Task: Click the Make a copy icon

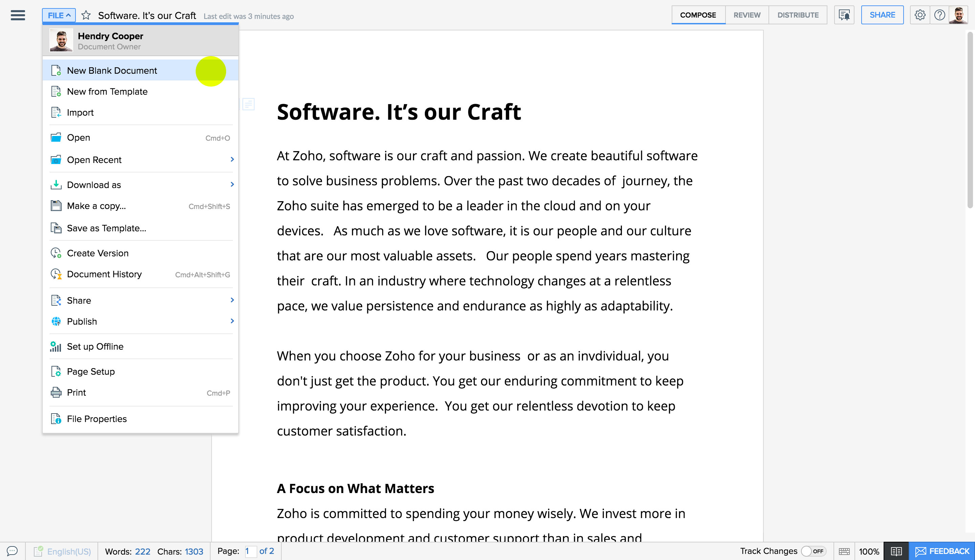Action: point(56,205)
